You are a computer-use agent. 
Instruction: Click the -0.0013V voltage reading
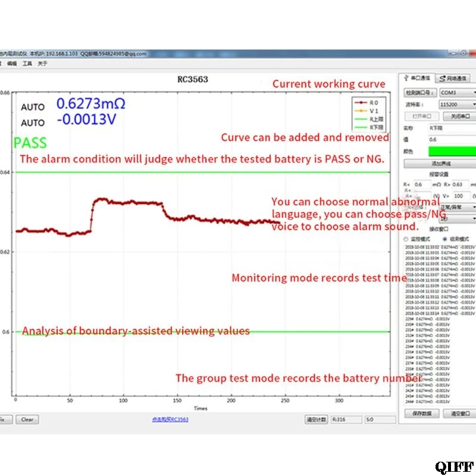(x=86, y=120)
